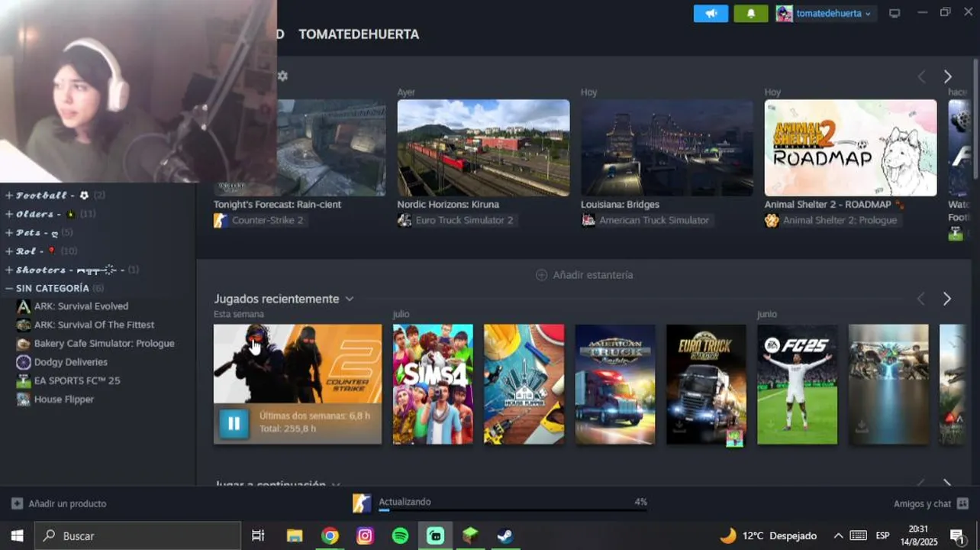The height and width of the screenshot is (550, 980).
Task: Open Louisiana: Bridges news thumbnail
Action: pyautogui.click(x=667, y=147)
